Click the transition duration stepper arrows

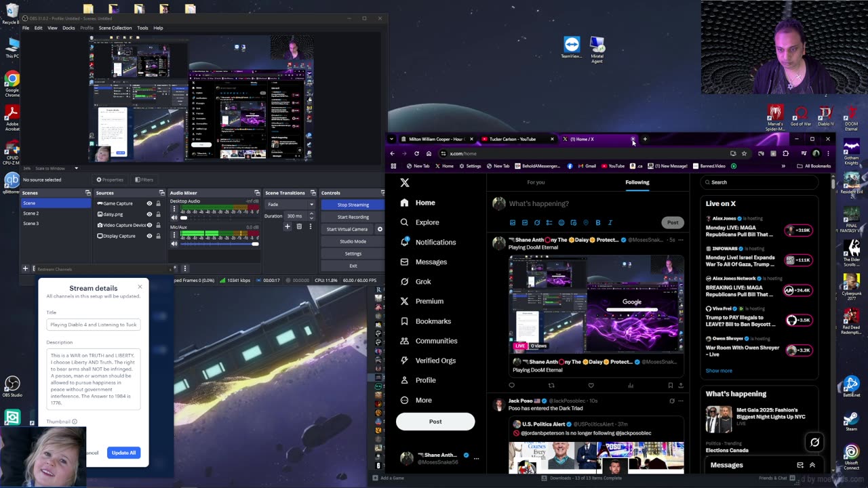(x=311, y=216)
